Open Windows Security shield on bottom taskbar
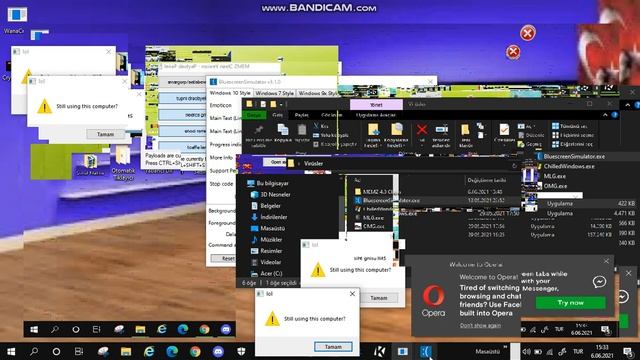Screen dimensions: 640x360 coord(242,351)
